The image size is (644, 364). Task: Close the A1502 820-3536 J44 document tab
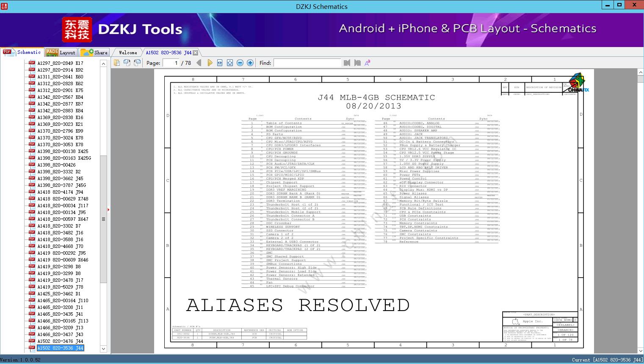pos(195,53)
